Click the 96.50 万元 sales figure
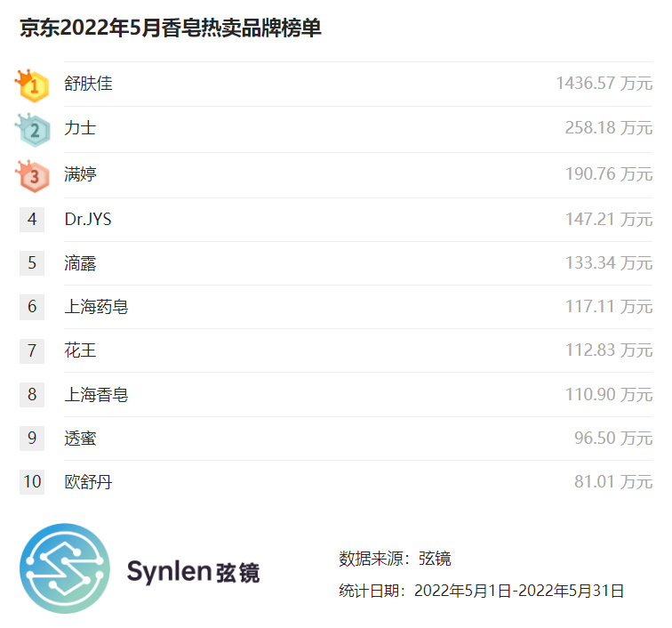The image size is (672, 628). click(612, 439)
